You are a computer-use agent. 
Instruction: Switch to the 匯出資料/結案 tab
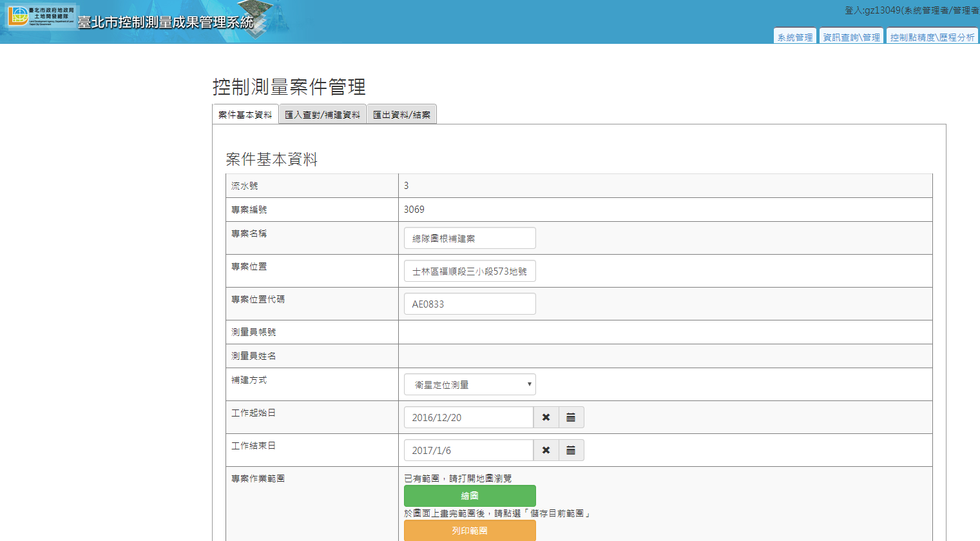coord(401,114)
